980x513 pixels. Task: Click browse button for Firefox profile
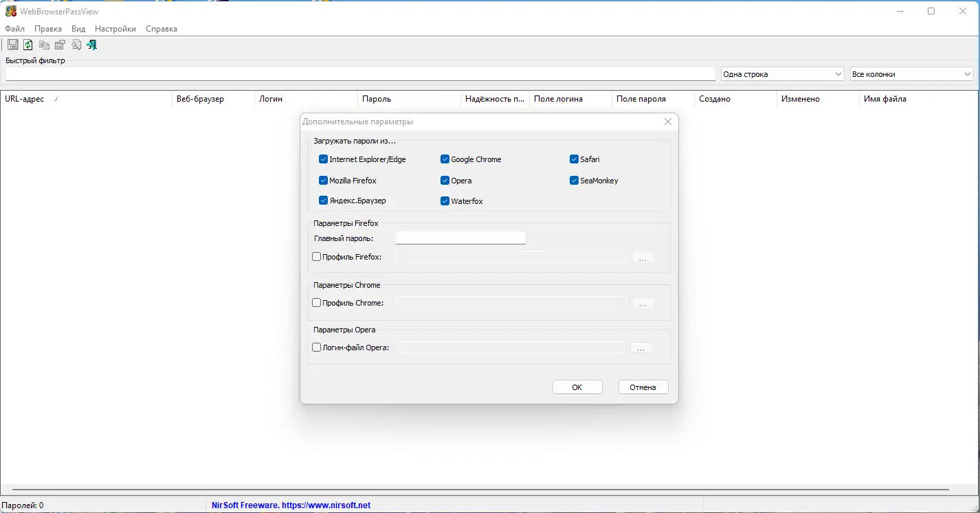tap(643, 258)
